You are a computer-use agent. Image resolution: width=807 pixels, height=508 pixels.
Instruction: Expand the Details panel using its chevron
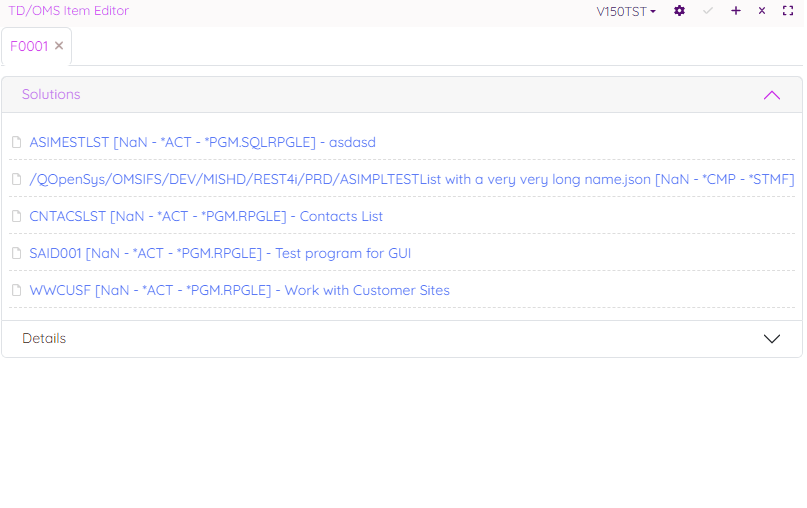(x=771, y=339)
